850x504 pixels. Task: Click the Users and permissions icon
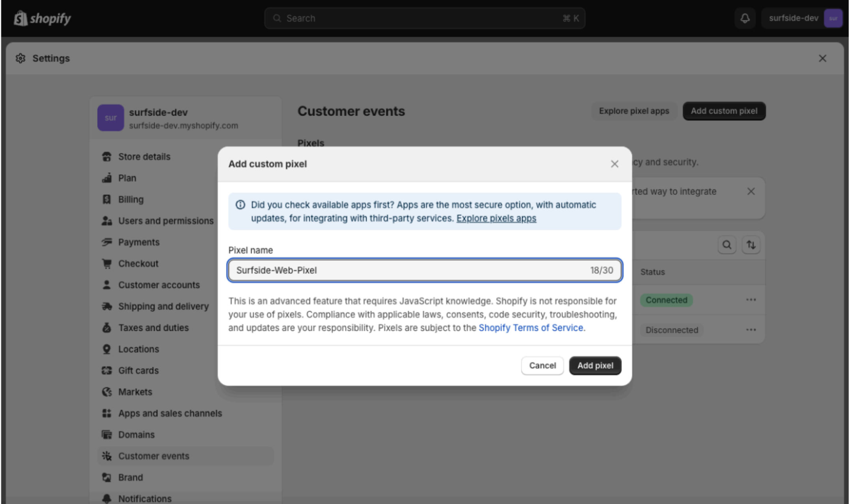point(107,221)
